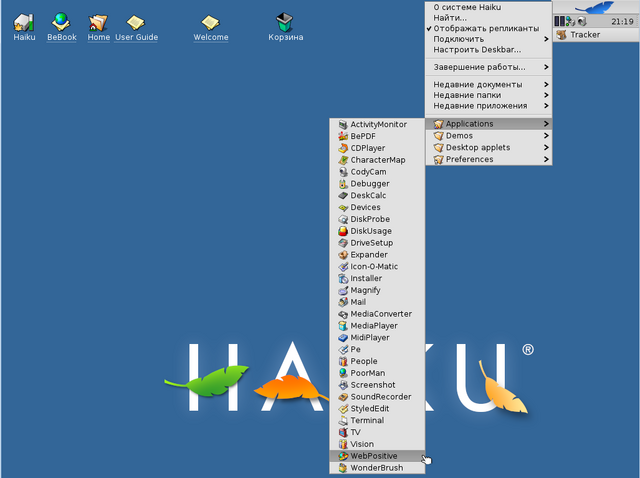The width and height of the screenshot is (640, 478).
Task: Open Expander application
Action: (377, 255)
